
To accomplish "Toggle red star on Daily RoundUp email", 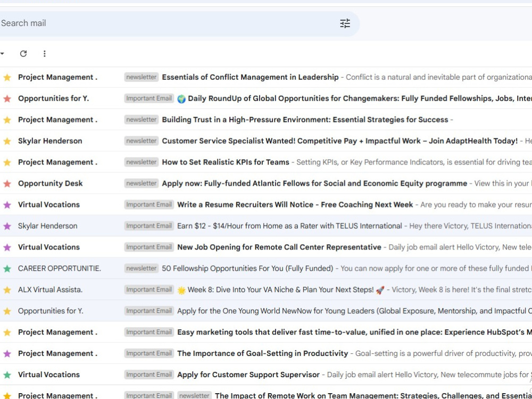I will 7,99.
